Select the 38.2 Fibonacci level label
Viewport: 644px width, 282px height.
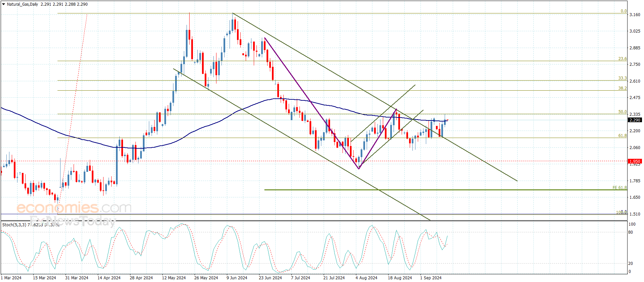622,88
